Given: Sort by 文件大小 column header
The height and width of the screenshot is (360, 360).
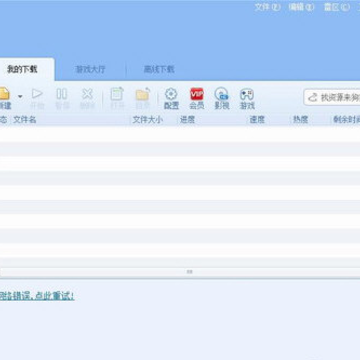Looking at the screenshot, I should [148, 120].
